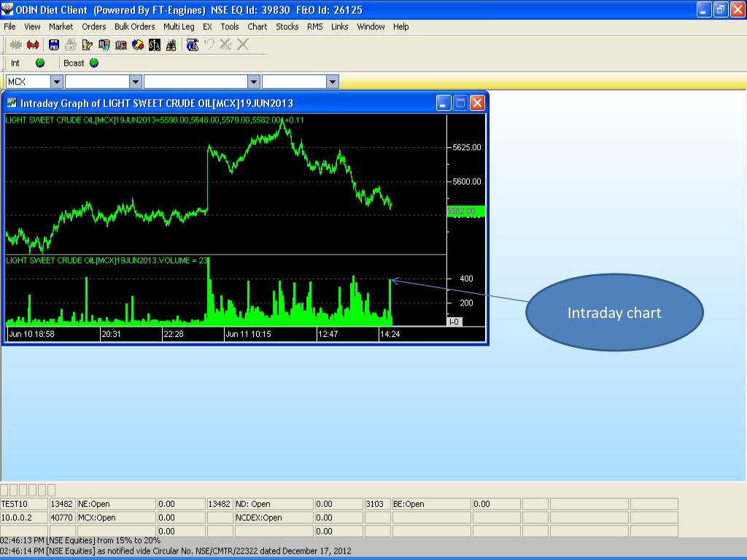Image resolution: width=747 pixels, height=560 pixels.
Task: Click the 200 volume axis label
Action: pyautogui.click(x=466, y=303)
